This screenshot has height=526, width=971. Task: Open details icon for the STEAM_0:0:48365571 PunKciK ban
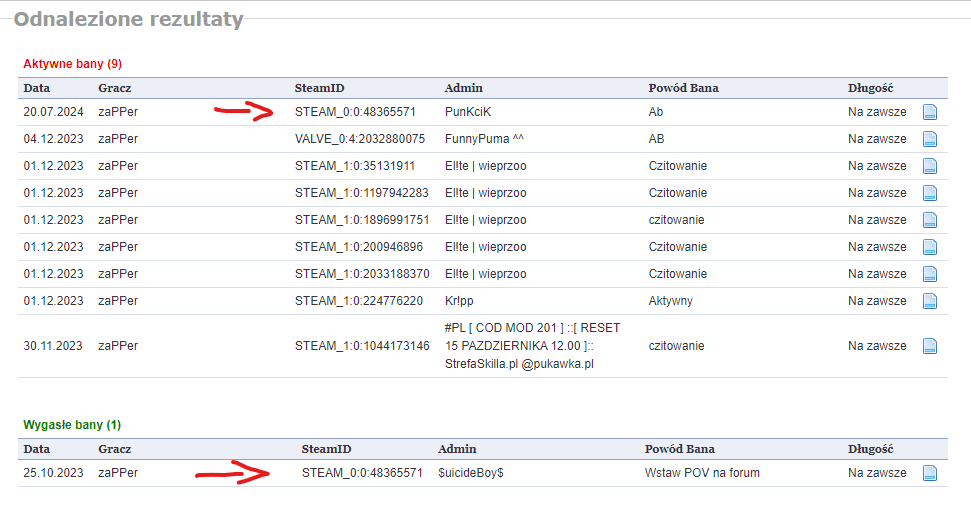(930, 112)
